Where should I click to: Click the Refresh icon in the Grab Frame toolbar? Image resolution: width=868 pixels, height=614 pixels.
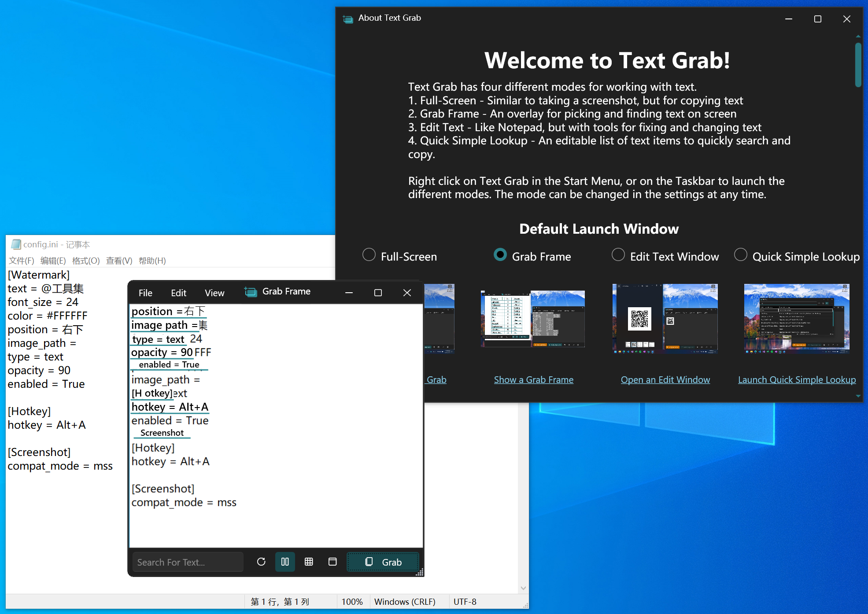(x=262, y=562)
